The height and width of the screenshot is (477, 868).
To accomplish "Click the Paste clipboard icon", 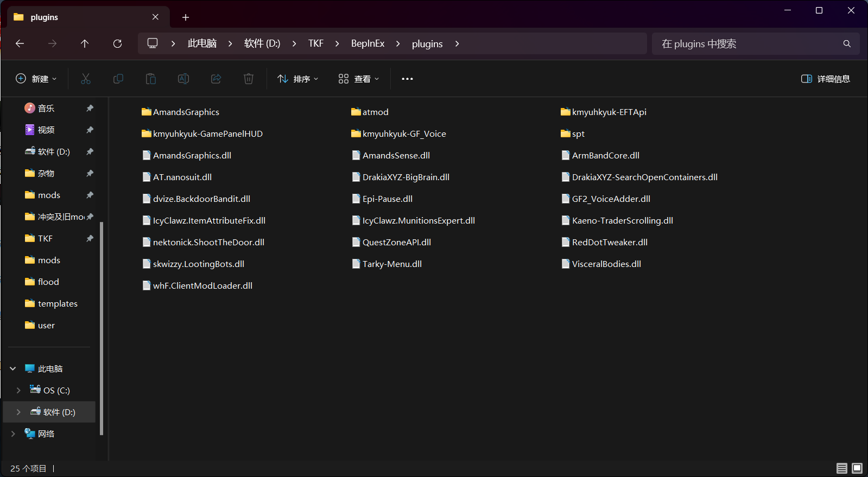I will point(151,79).
